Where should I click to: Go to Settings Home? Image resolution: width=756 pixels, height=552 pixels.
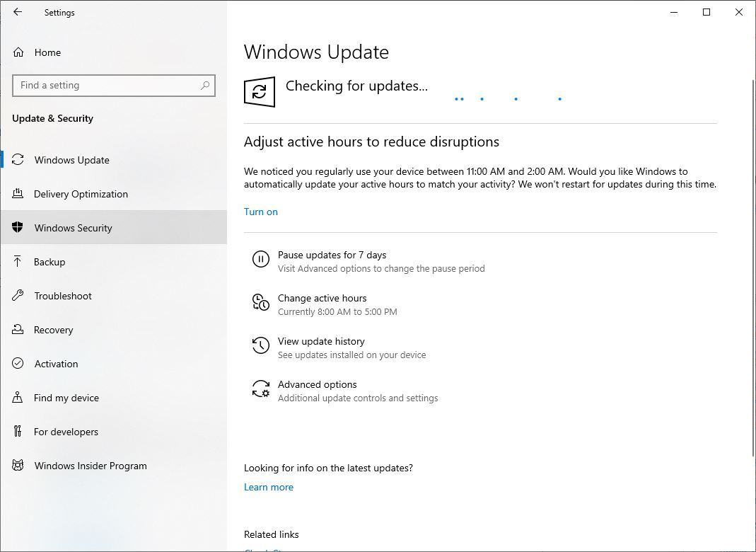114,52
